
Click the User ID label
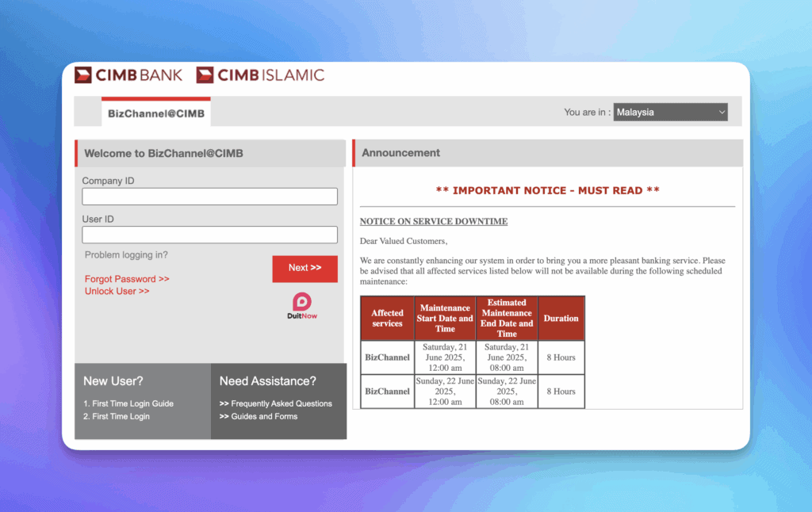[98, 219]
